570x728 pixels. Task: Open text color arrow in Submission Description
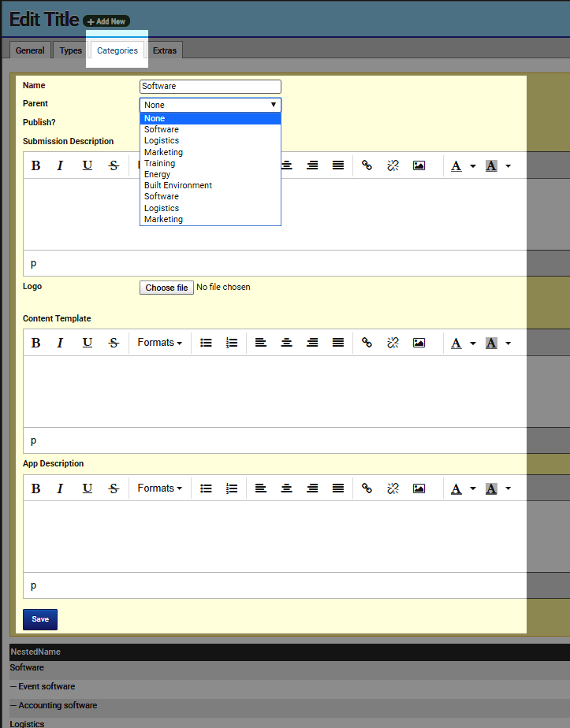pyautogui.click(x=473, y=165)
